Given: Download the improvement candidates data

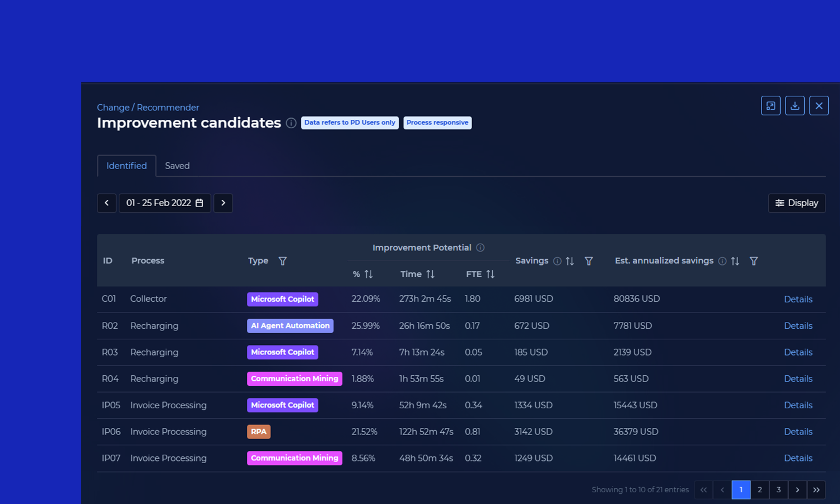Looking at the screenshot, I should point(795,106).
